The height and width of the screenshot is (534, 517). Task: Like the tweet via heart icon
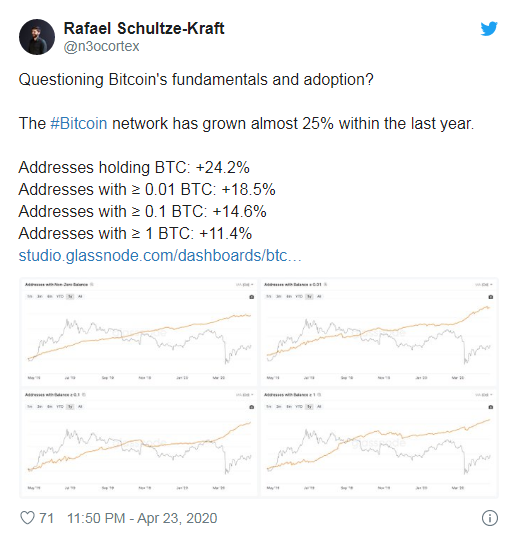(27, 518)
